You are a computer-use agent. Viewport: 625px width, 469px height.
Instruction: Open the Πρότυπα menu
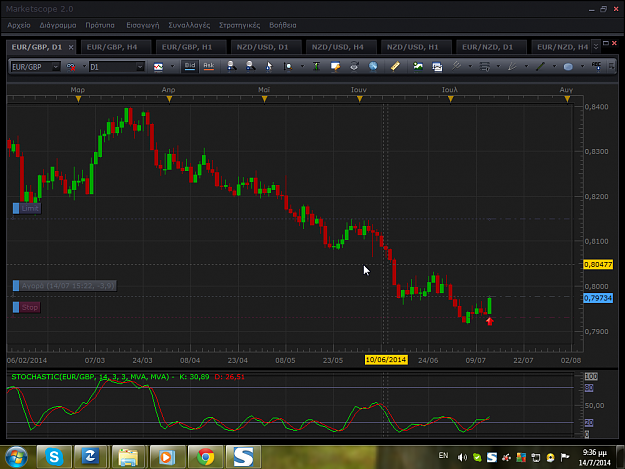pos(100,25)
